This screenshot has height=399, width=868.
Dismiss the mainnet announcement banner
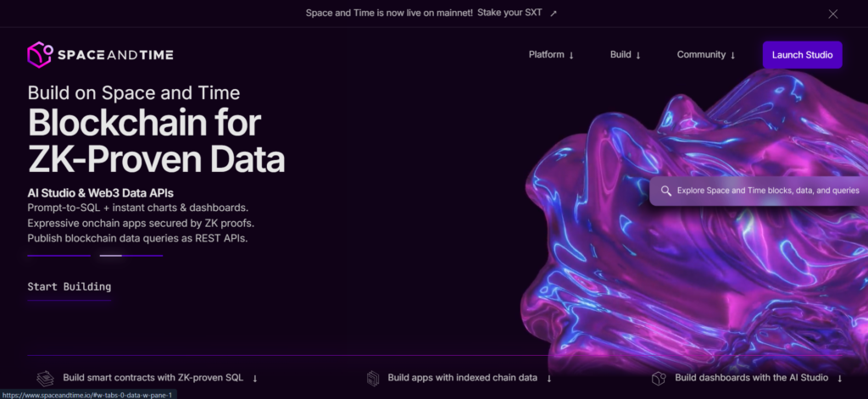832,14
